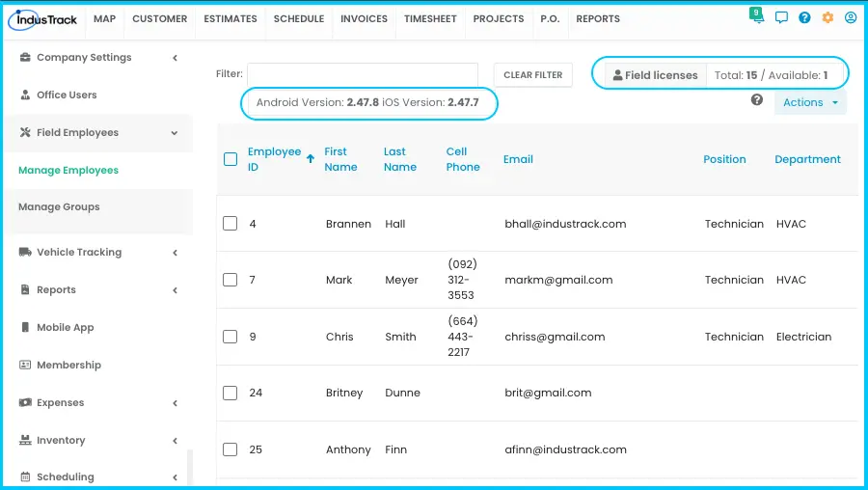This screenshot has height=490, width=868.
Task: Expand sidebar Reports chevron
Action: pos(175,290)
